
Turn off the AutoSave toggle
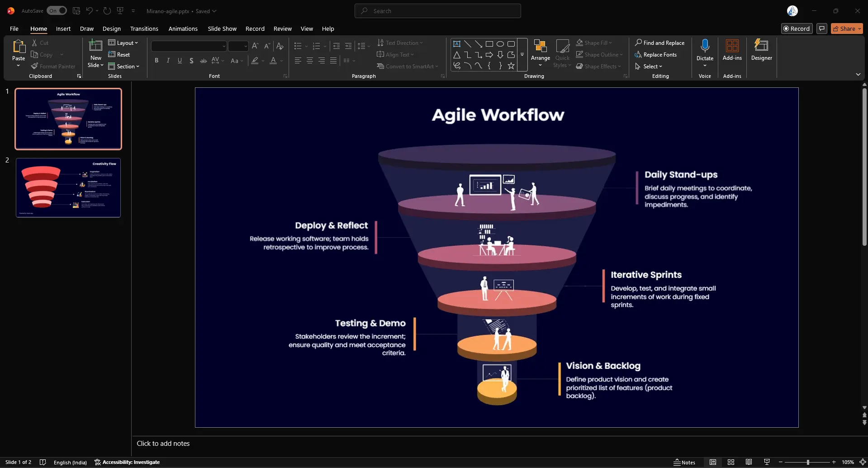click(x=57, y=11)
